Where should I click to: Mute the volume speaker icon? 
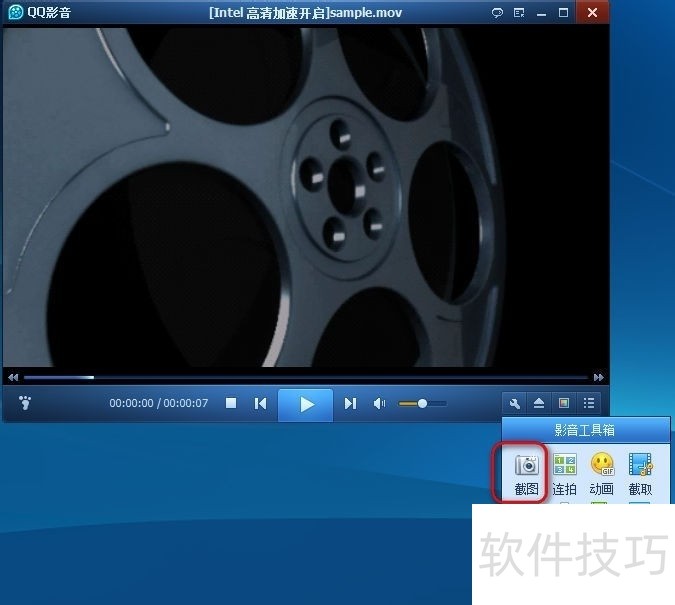(379, 404)
